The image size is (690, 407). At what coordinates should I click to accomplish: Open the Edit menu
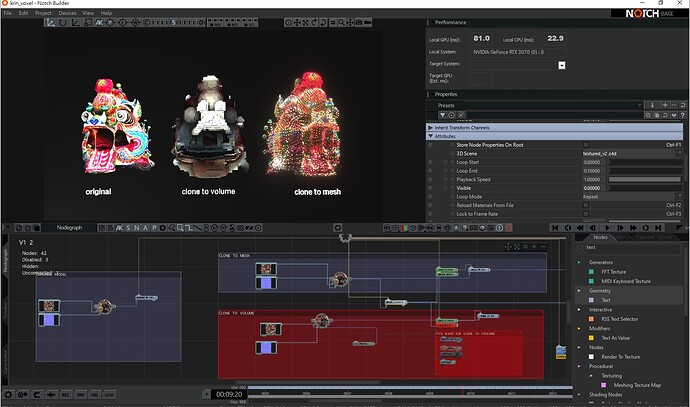pos(23,13)
